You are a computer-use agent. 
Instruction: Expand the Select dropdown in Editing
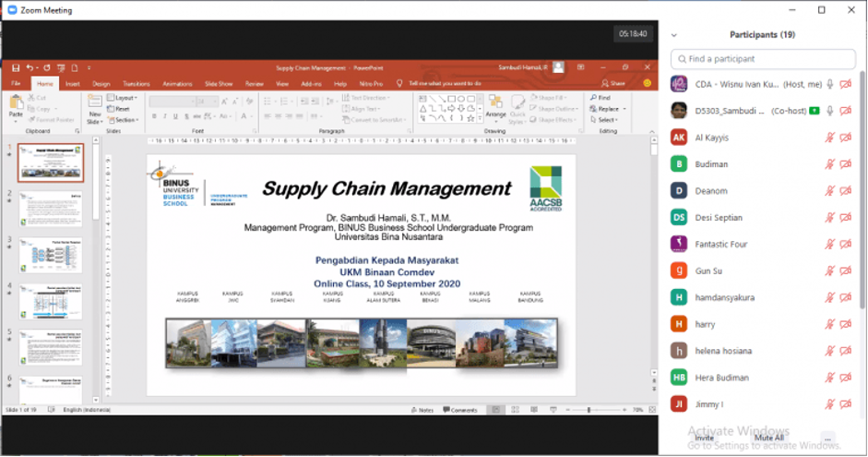(606, 120)
